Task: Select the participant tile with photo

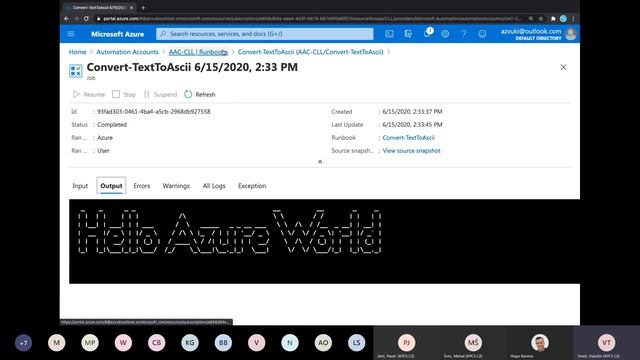Action: click(540, 343)
